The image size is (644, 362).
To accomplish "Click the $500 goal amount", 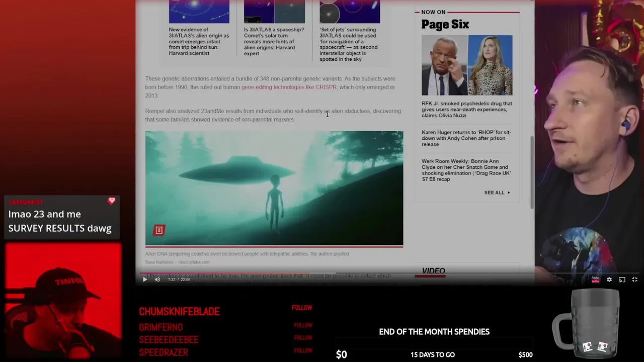I will [525, 354].
